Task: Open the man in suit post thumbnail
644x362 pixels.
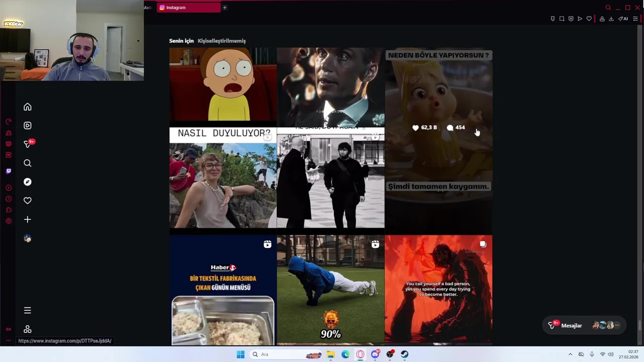Action: pyautogui.click(x=331, y=87)
